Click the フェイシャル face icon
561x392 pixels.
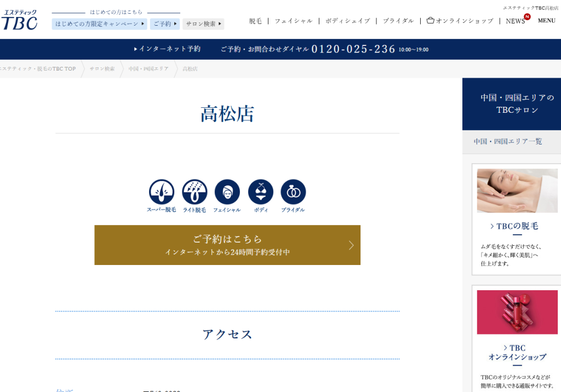click(227, 192)
